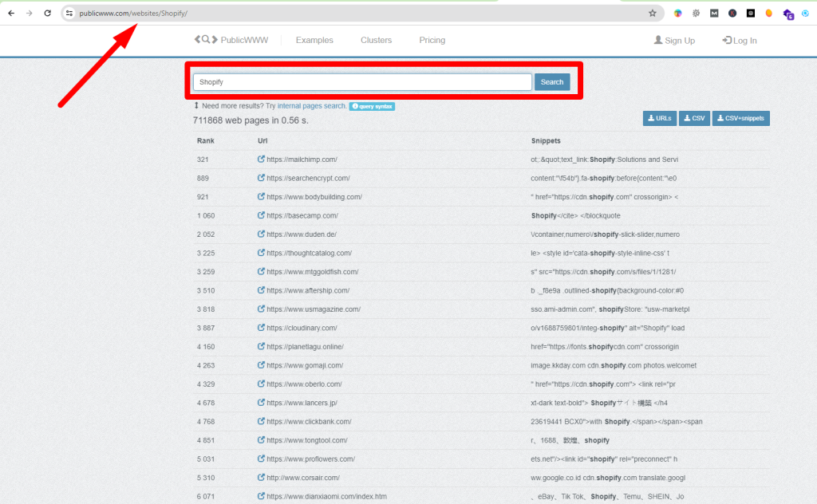817x504 pixels.
Task: Click the Snippets column header
Action: 546,140
